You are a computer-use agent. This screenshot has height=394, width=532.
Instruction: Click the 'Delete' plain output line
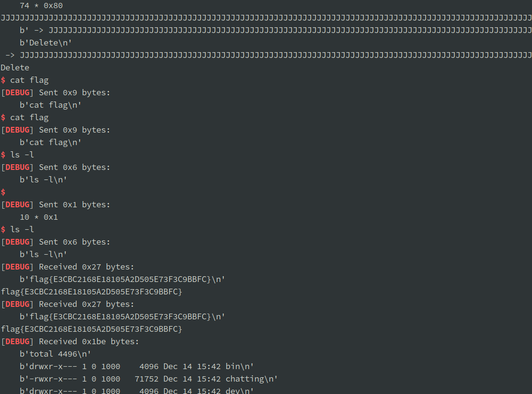pyautogui.click(x=15, y=68)
